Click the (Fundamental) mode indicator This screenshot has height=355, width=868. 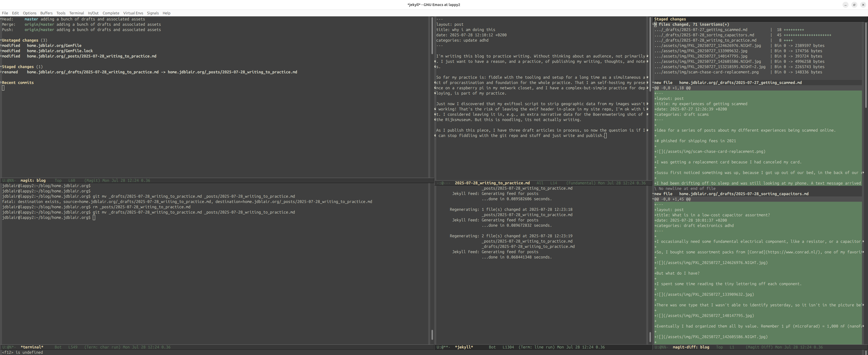(581, 183)
